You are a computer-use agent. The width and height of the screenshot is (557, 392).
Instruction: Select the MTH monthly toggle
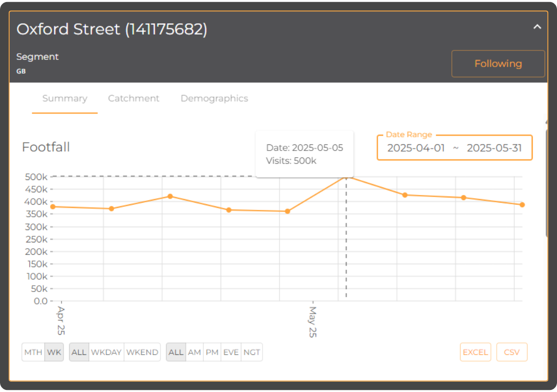click(x=33, y=352)
